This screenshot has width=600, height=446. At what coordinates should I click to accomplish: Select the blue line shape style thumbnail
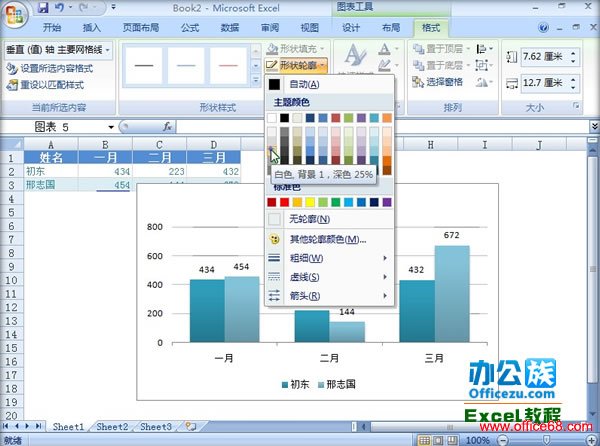tap(186, 65)
